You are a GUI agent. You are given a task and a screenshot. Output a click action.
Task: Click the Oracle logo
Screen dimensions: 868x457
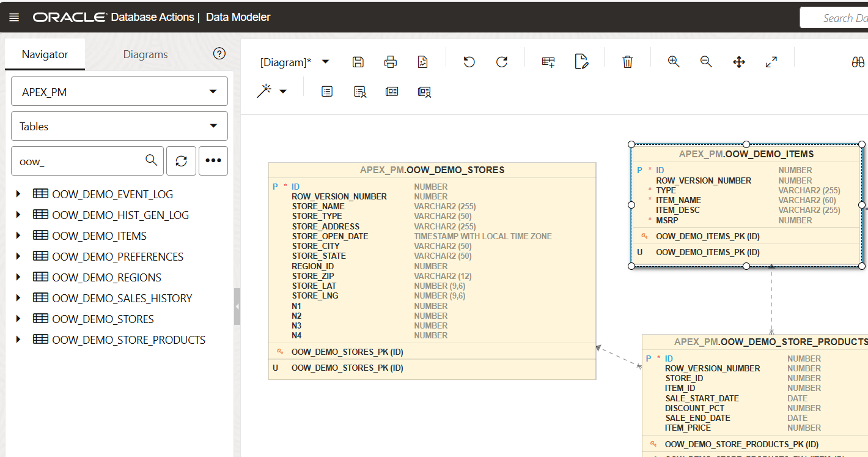(x=70, y=17)
